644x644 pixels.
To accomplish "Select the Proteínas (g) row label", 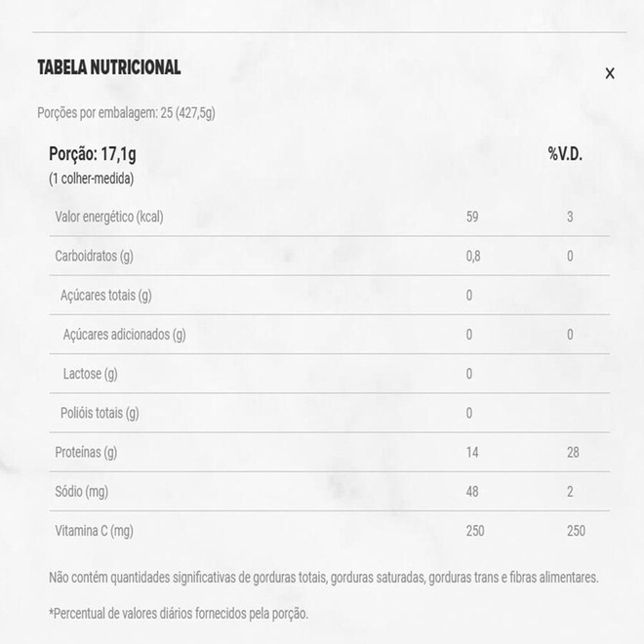I will click(x=86, y=452).
